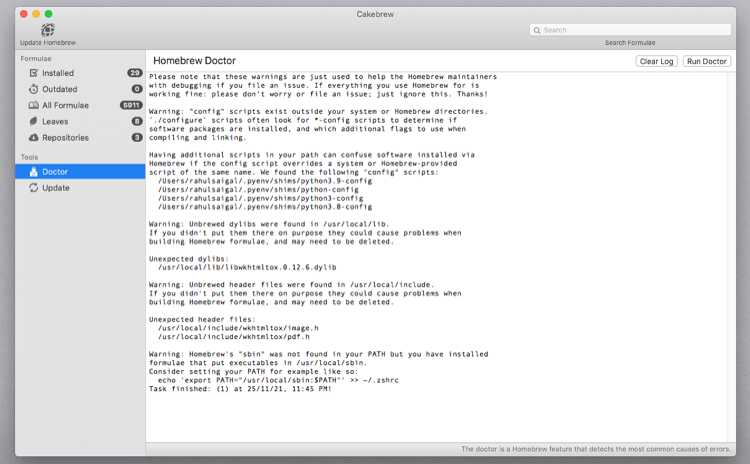Image resolution: width=750 pixels, height=464 pixels.
Task: Click the Doctor icon in Tools section
Action: pos(33,172)
